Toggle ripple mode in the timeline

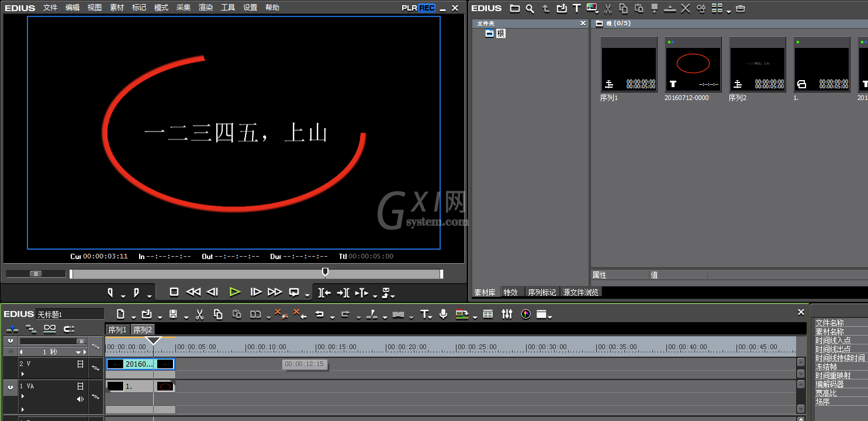[31, 329]
